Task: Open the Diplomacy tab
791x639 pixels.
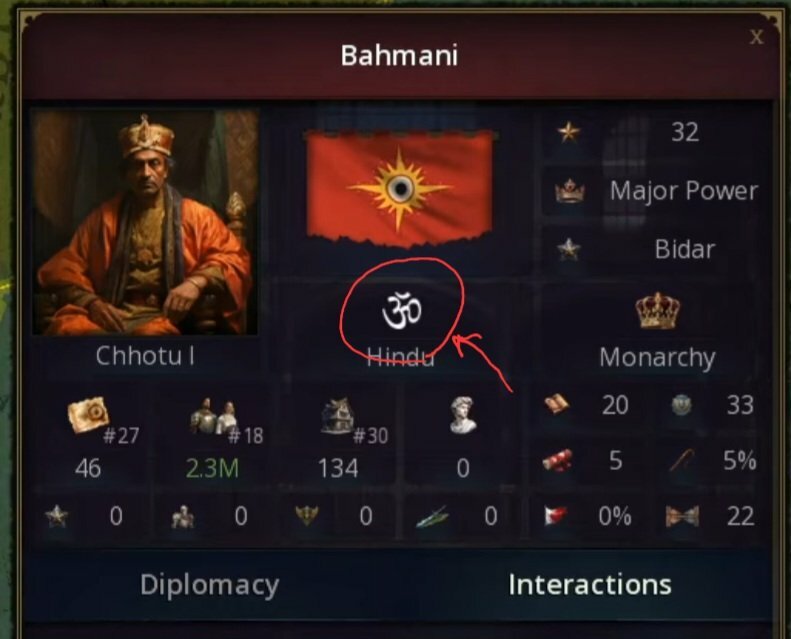Action: coord(209,585)
